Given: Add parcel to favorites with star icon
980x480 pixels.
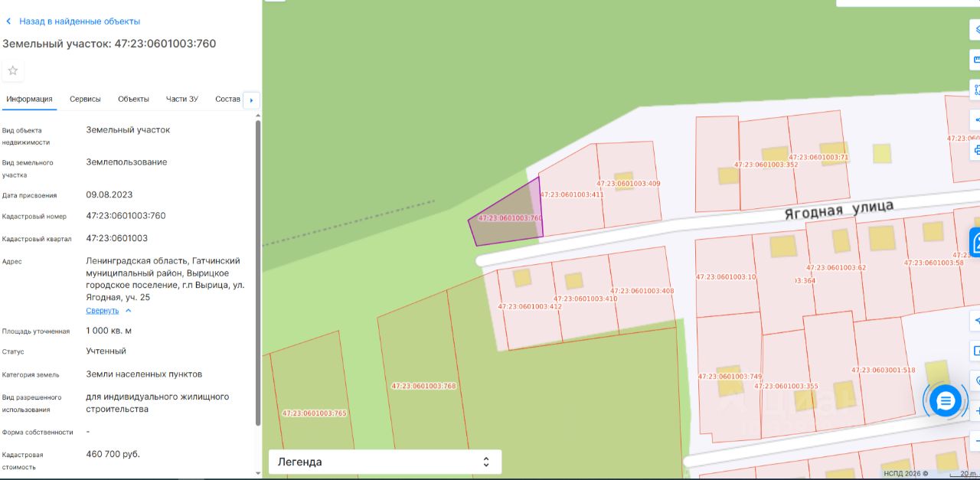Looking at the screenshot, I should pos(13,70).
